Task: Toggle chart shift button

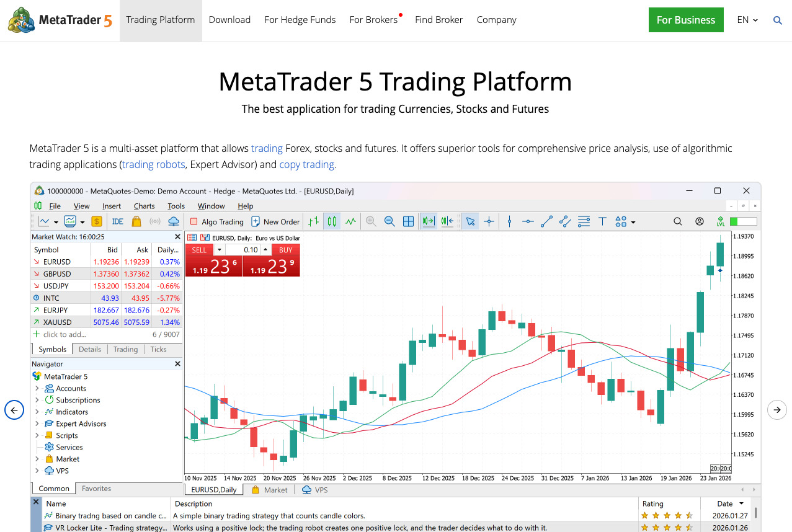Action: pos(447,221)
